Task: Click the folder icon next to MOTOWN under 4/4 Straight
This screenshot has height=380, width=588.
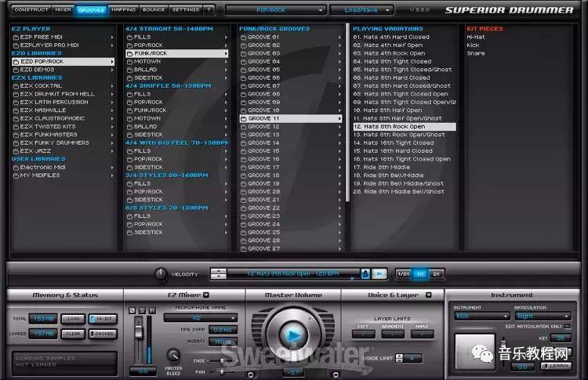Action: click(x=129, y=61)
